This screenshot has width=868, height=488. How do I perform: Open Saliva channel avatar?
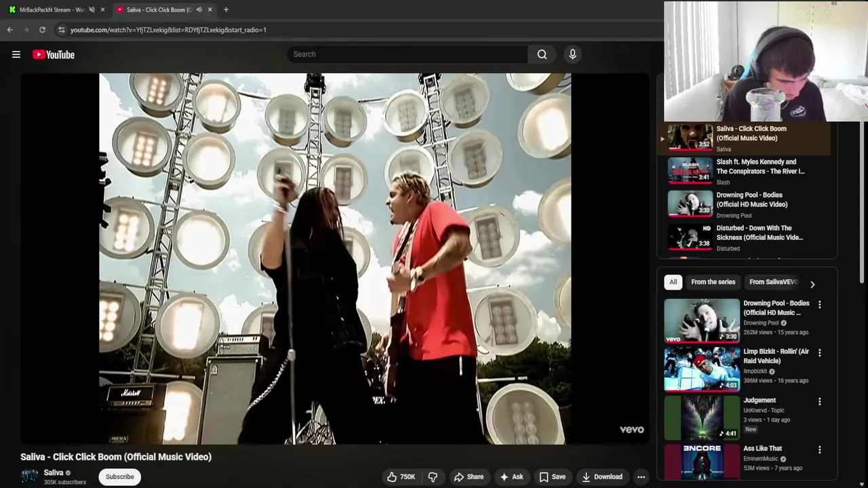[29, 476]
